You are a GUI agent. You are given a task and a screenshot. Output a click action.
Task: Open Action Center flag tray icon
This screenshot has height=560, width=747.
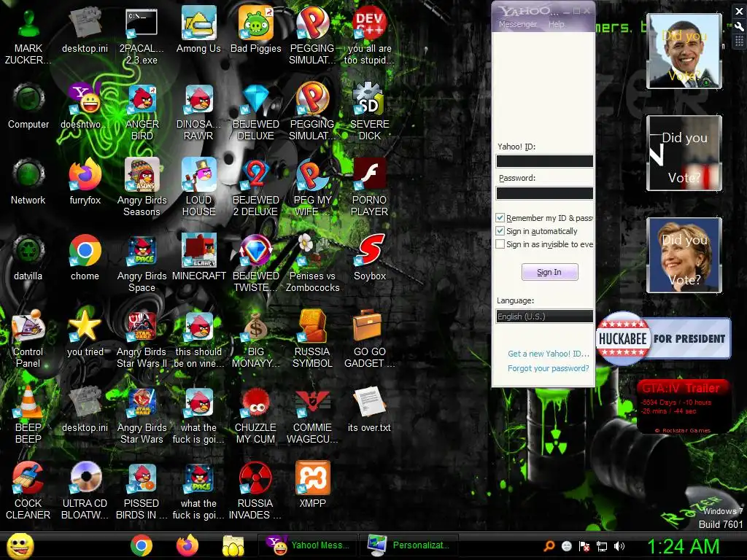[x=584, y=546]
